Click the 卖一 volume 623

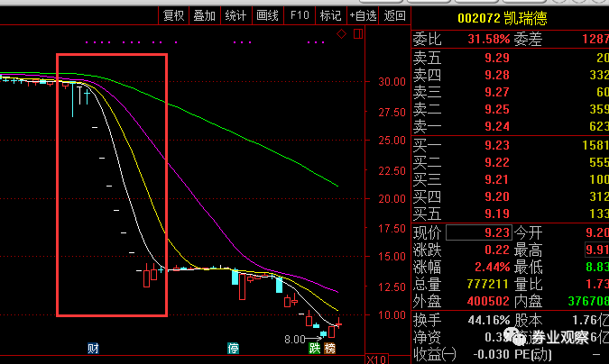(x=599, y=126)
